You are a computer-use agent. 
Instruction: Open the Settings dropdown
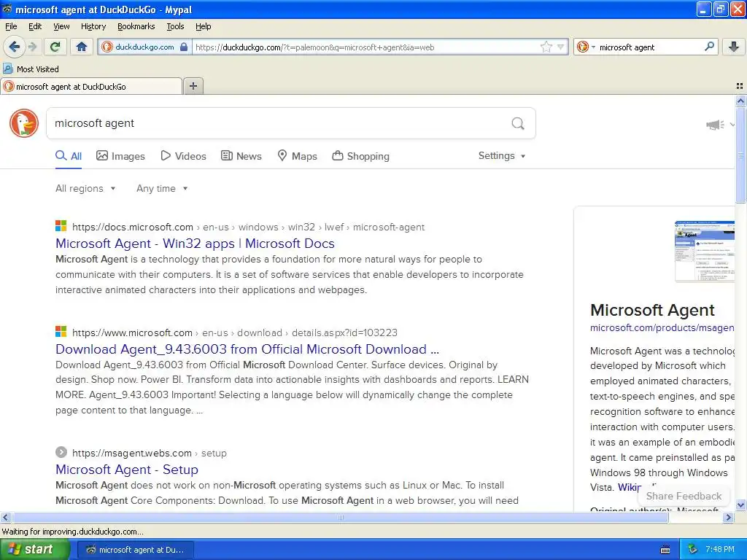502,156
